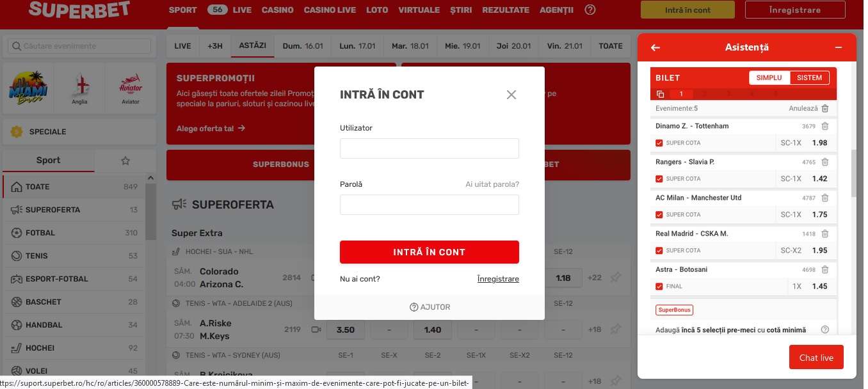Collapse the sport list with the up chevron
This screenshot has width=868, height=389.
click(151, 179)
